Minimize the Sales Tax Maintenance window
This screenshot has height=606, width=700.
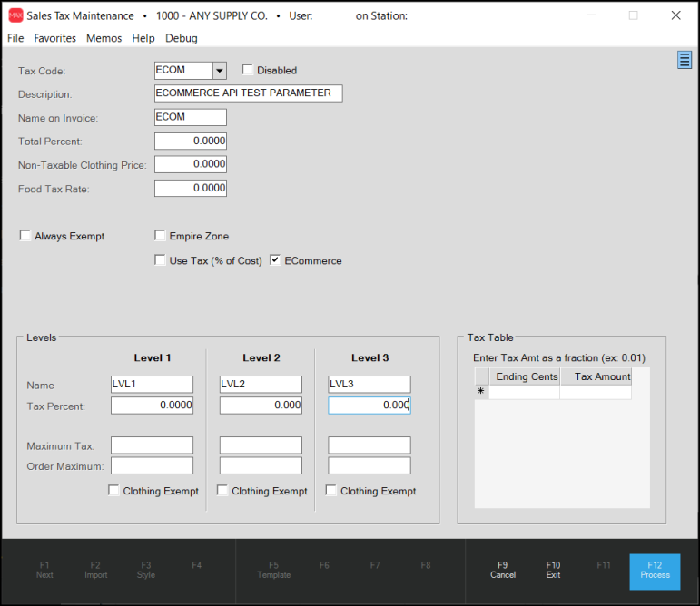click(x=591, y=15)
